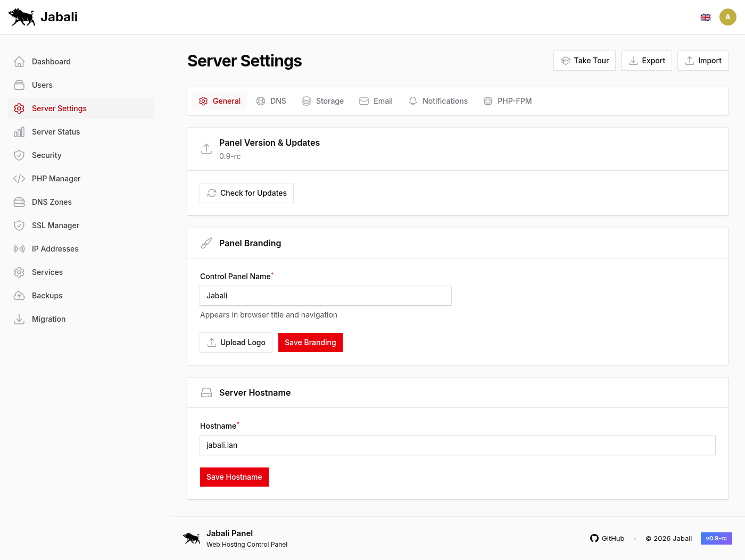This screenshot has height=560, width=745.
Task: Click the Check for Updates button
Action: 246,193
